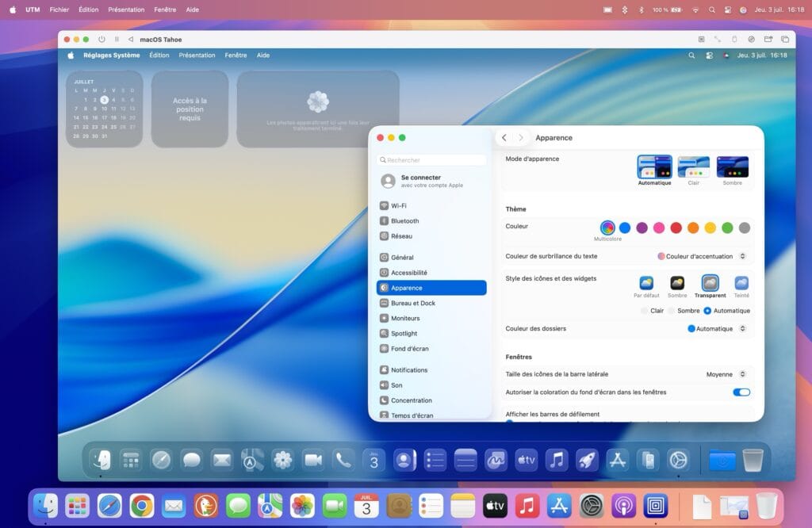
Task: Open Son settings in sidebar
Action: pos(431,385)
